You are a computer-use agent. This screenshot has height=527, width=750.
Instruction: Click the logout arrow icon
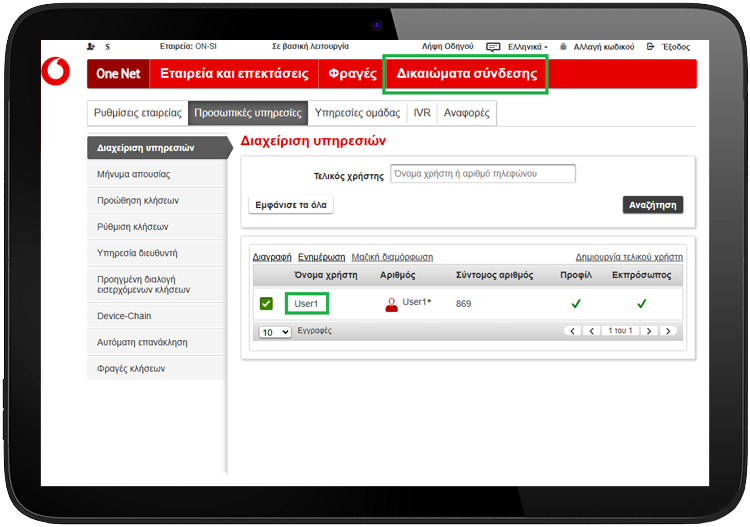tap(650, 46)
